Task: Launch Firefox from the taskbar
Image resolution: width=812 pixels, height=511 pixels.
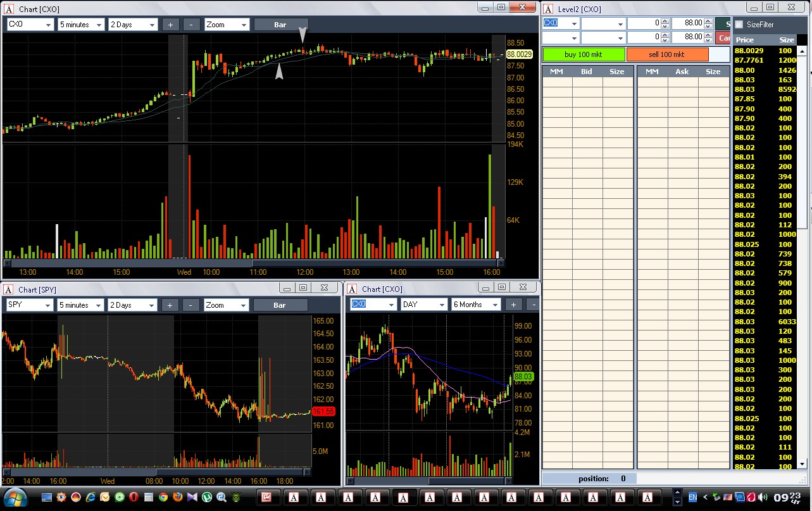Action: point(178,497)
